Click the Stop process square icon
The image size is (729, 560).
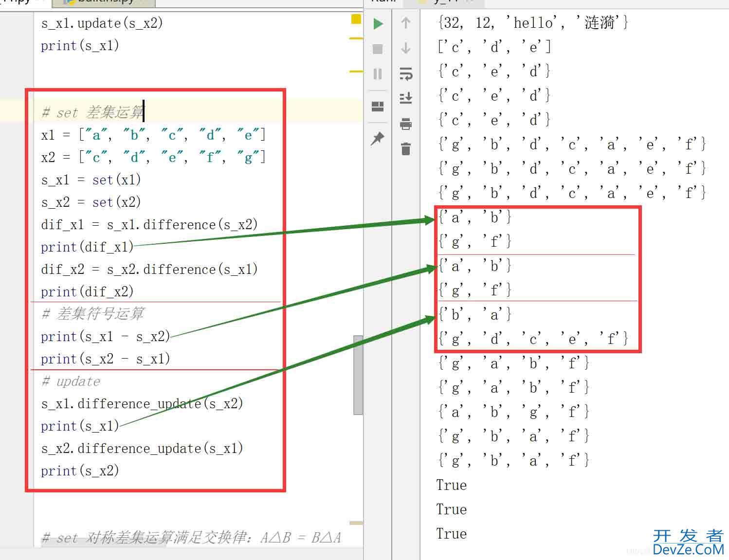[378, 49]
